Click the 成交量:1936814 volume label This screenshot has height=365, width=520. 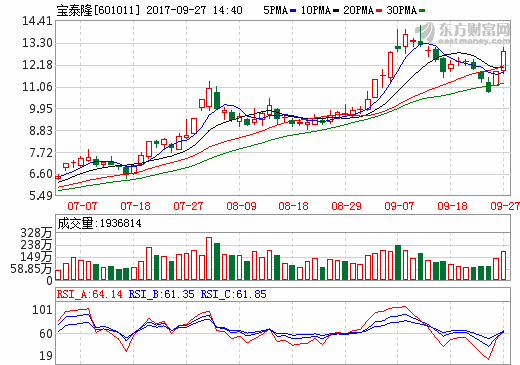point(99,223)
